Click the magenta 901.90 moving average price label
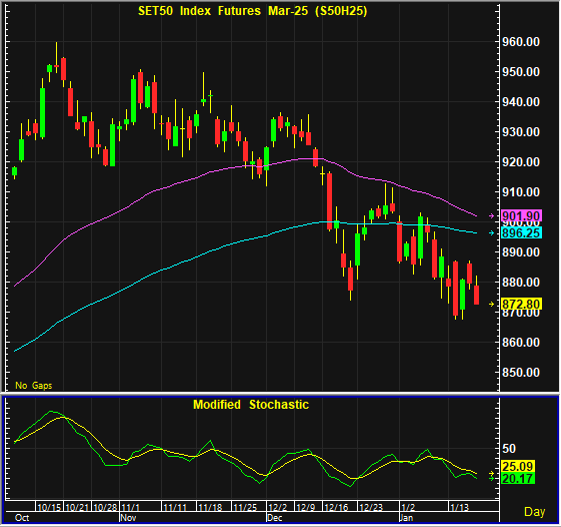The image size is (561, 527). (x=521, y=216)
